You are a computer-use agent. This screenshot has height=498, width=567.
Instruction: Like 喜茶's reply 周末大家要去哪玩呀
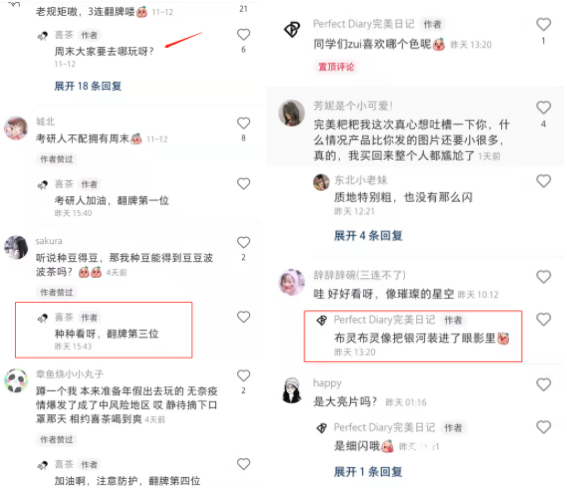pyautogui.click(x=243, y=35)
